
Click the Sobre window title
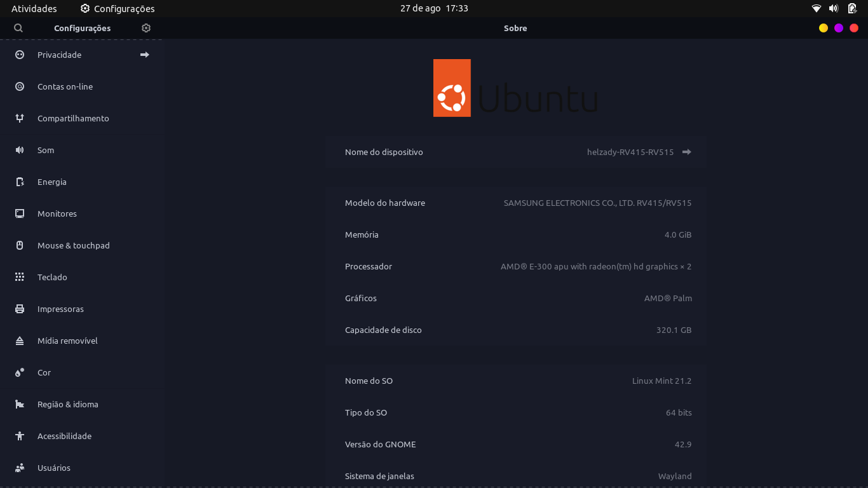coord(515,28)
